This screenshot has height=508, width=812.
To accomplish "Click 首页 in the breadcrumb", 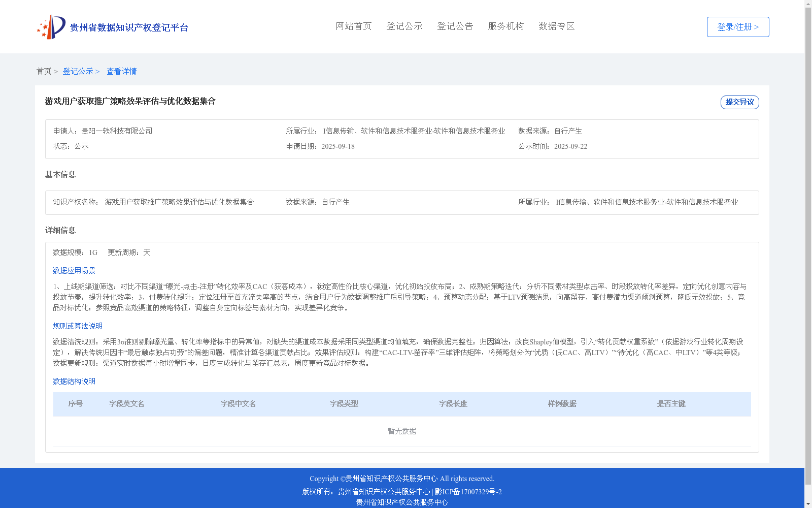I will [x=44, y=71].
